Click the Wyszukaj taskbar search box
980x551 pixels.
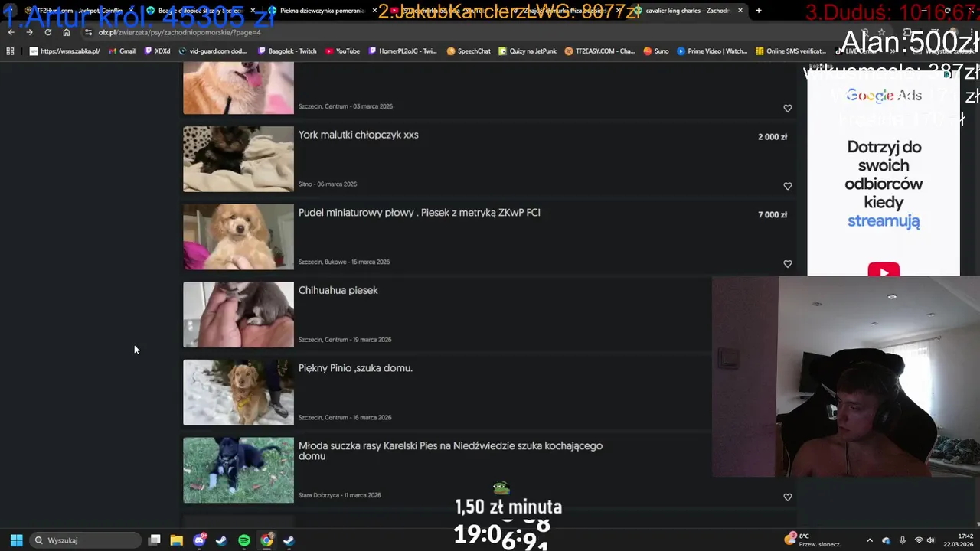[86, 540]
